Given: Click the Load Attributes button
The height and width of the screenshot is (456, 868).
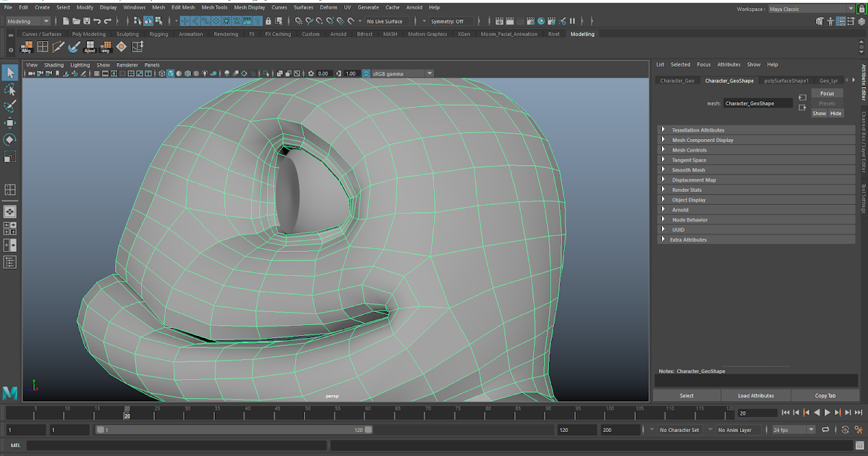Looking at the screenshot, I should pos(755,396).
